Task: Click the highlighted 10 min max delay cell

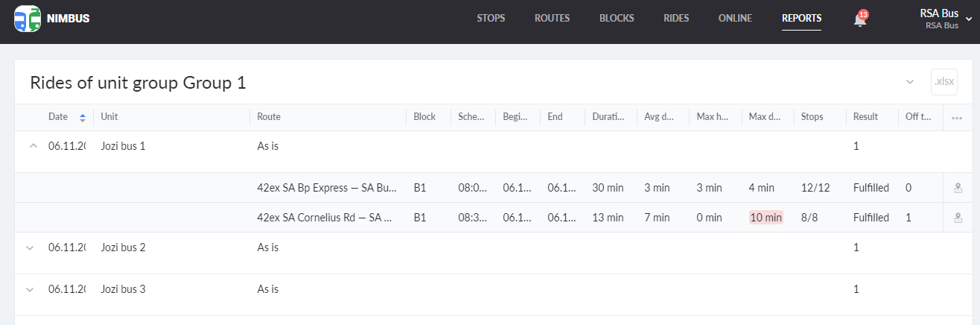Action: [x=766, y=218]
